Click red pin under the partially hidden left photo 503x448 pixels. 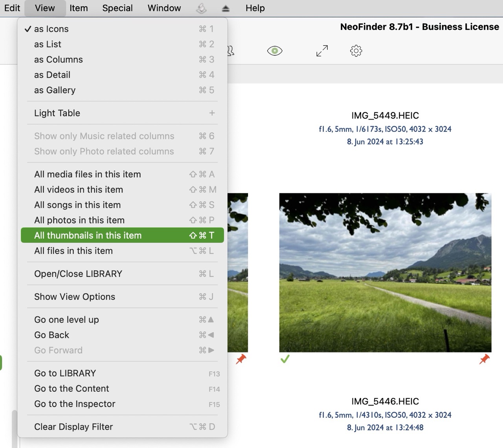(241, 359)
